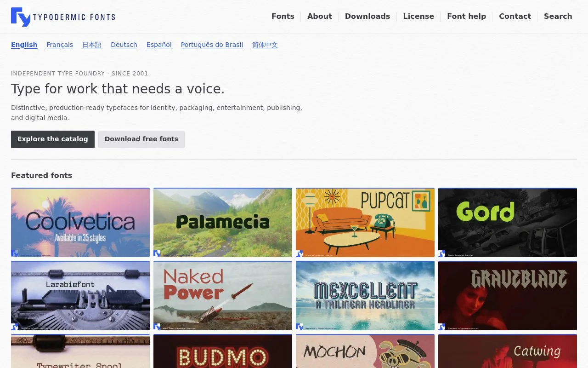The width and height of the screenshot is (588, 368).
Task: Open the Gord font thumbnail
Action: point(508,223)
